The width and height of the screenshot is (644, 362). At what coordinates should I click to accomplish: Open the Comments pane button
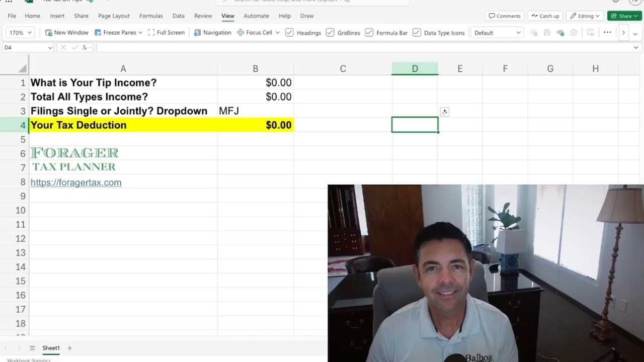pyautogui.click(x=505, y=16)
